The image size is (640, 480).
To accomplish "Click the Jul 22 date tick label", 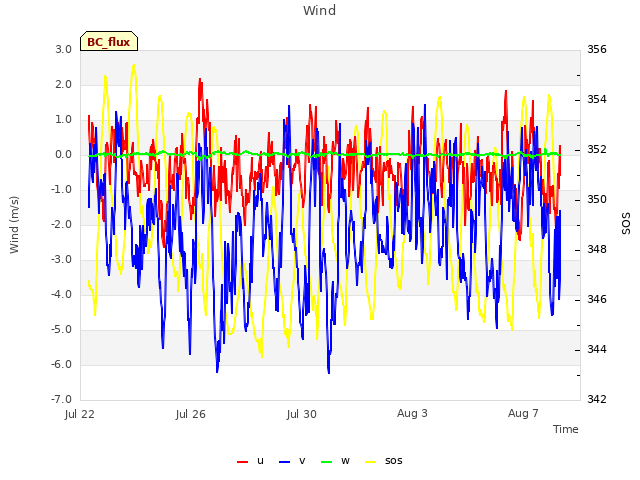I will [x=80, y=414].
